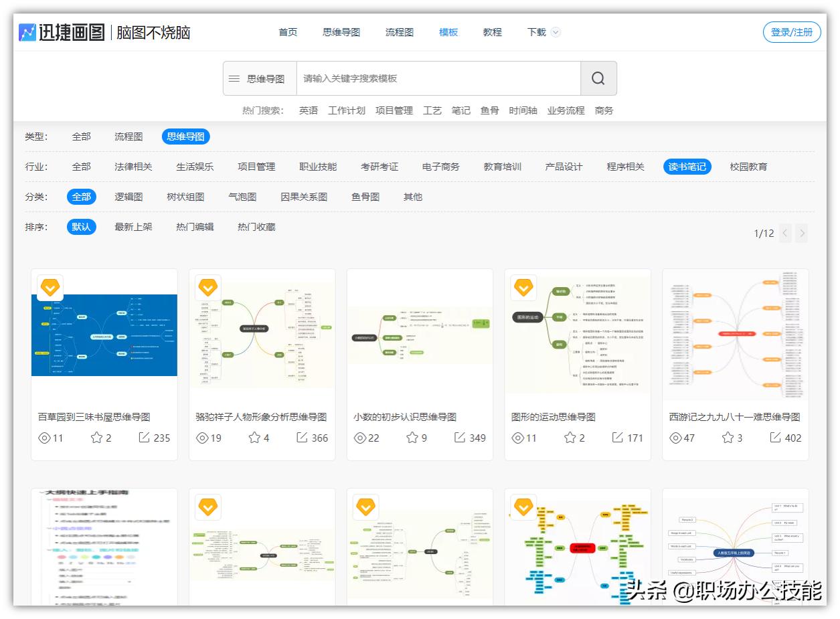This screenshot has height=619, width=840.
Task: Click the 登录/注册 button
Action: click(791, 31)
